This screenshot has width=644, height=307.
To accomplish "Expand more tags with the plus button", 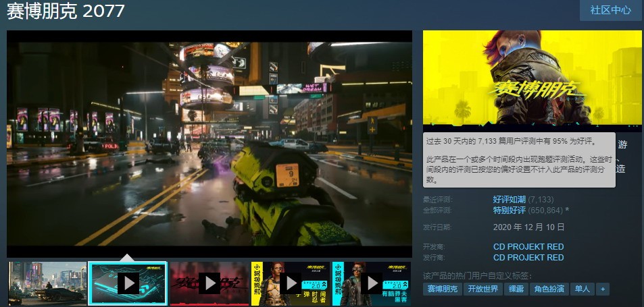I will coord(602,289).
